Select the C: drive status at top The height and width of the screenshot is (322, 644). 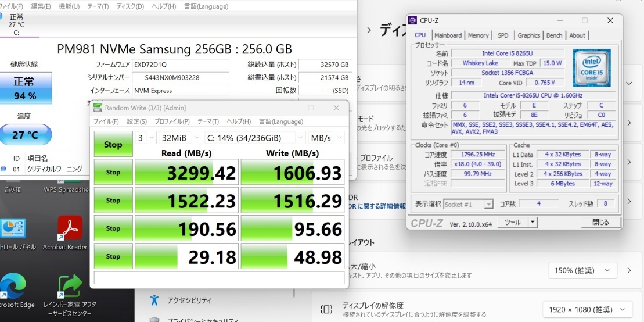coord(16,24)
